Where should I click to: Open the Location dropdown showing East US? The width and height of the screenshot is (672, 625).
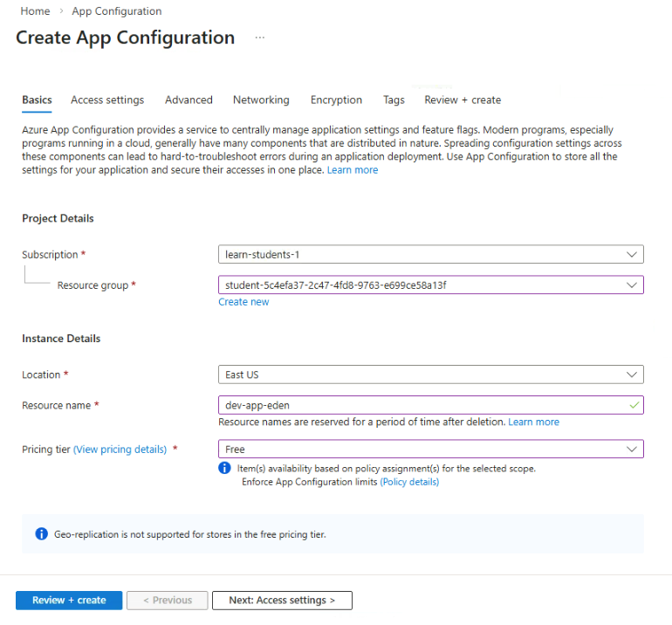point(430,374)
